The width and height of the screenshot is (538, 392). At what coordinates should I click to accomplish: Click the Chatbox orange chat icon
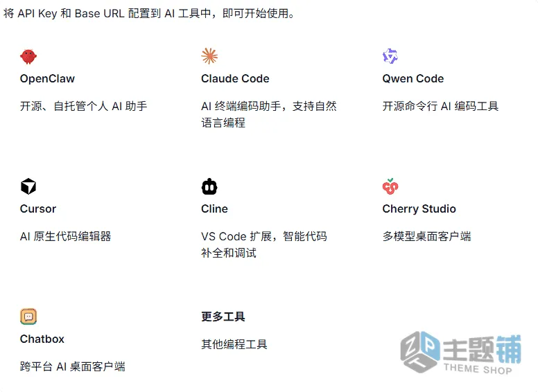[28, 317]
